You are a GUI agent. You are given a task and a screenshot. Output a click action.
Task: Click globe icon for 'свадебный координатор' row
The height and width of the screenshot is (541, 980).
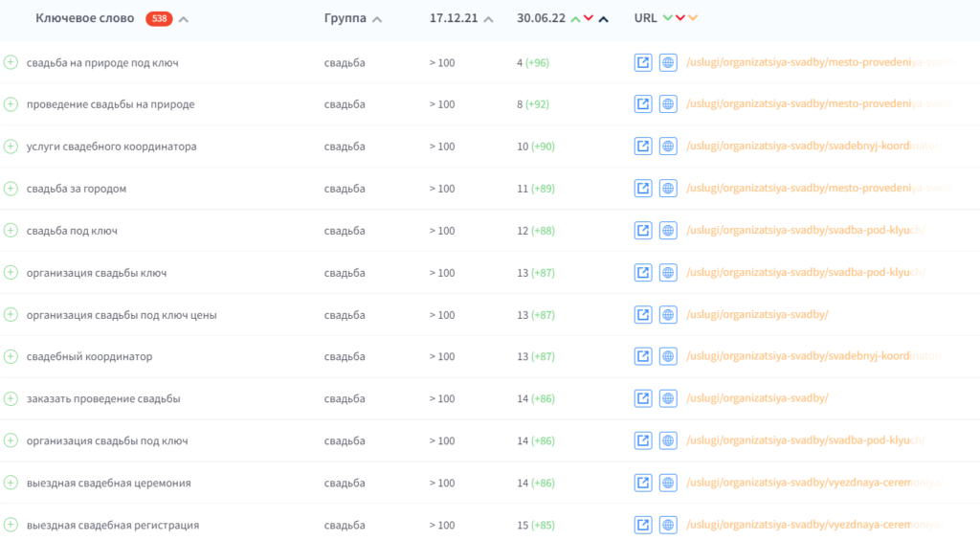coord(668,356)
